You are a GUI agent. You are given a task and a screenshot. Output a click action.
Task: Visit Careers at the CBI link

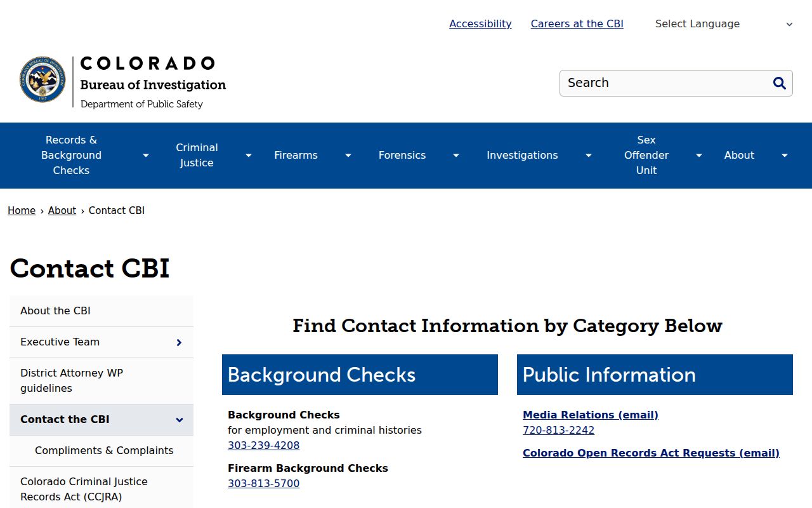point(577,24)
